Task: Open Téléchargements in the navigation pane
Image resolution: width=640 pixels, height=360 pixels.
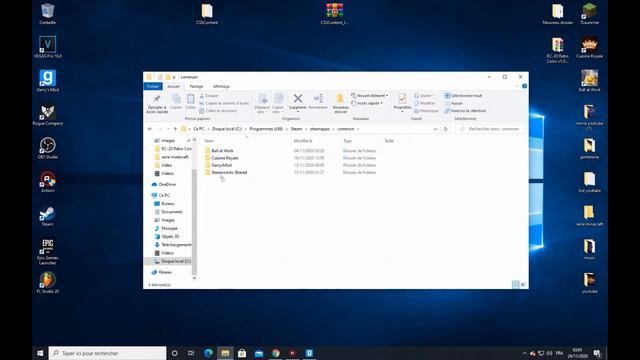Action: [176, 244]
